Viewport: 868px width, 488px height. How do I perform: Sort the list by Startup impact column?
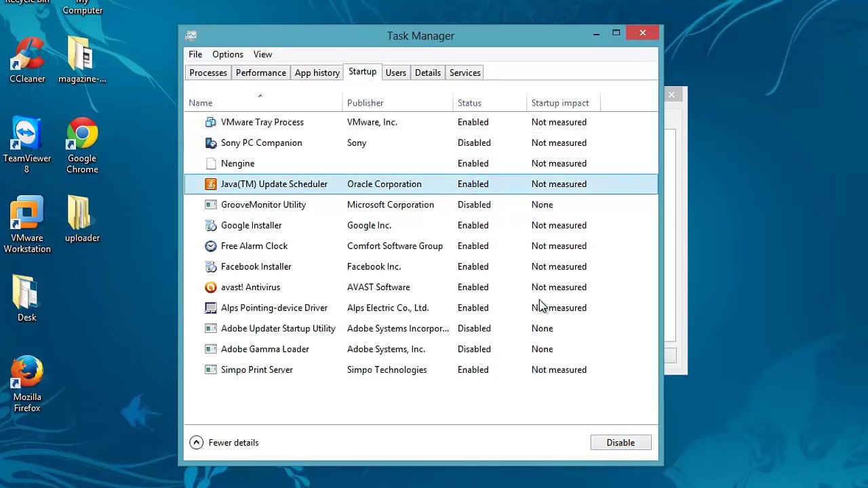click(x=563, y=102)
